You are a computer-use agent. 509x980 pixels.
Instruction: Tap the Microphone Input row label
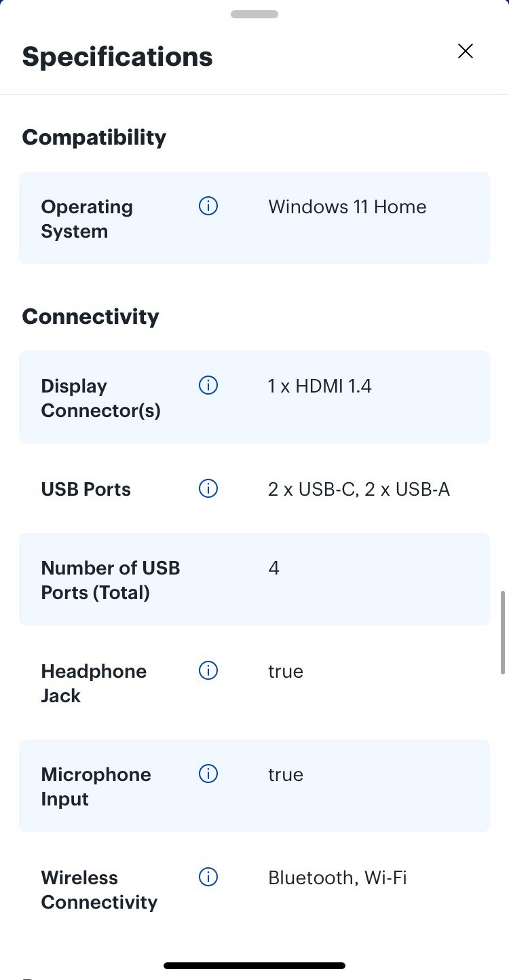pyautogui.click(x=96, y=786)
